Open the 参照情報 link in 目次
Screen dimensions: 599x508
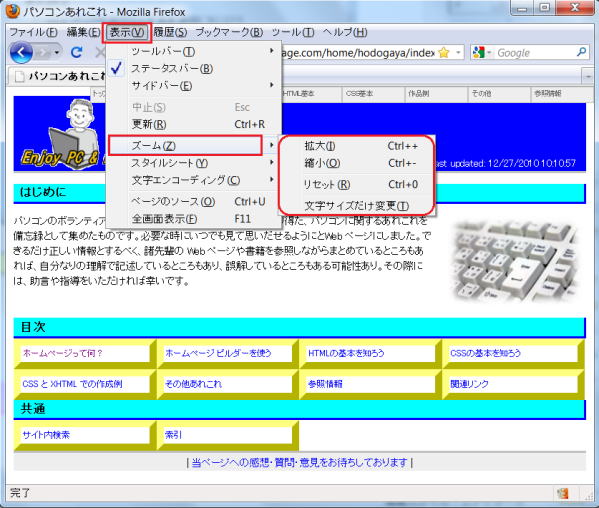coord(325,384)
